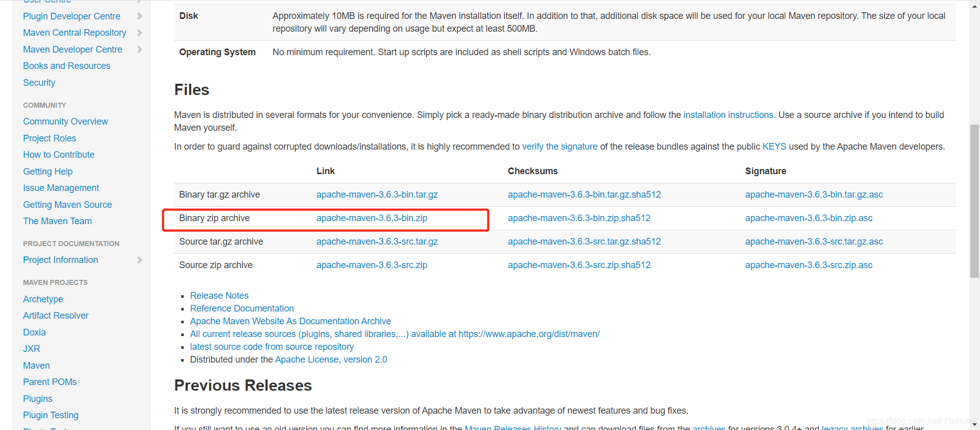Download apache-maven-3.6.3-bin.tar.gz

[x=377, y=195]
